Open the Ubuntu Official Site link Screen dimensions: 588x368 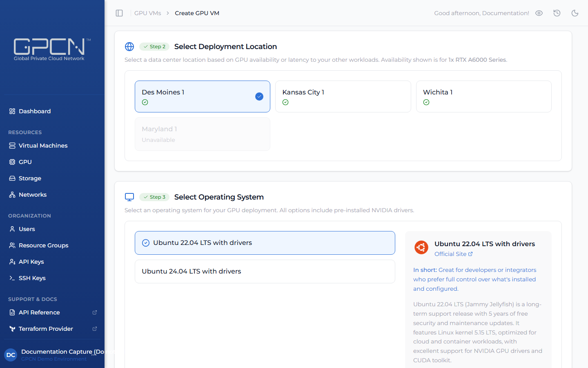[453, 254]
